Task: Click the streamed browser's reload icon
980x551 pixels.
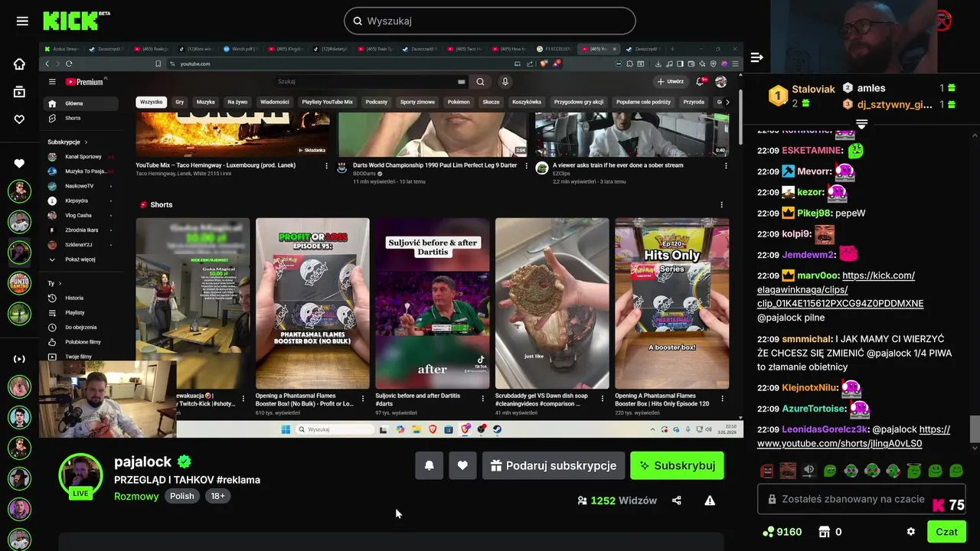Action: point(69,64)
